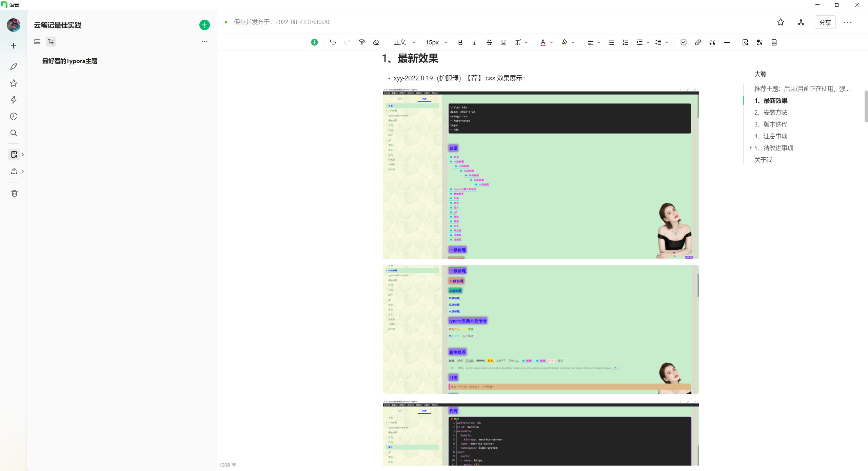This screenshot has height=471, width=868.
Task: Click the green insert button in toolbar
Action: [x=314, y=42]
